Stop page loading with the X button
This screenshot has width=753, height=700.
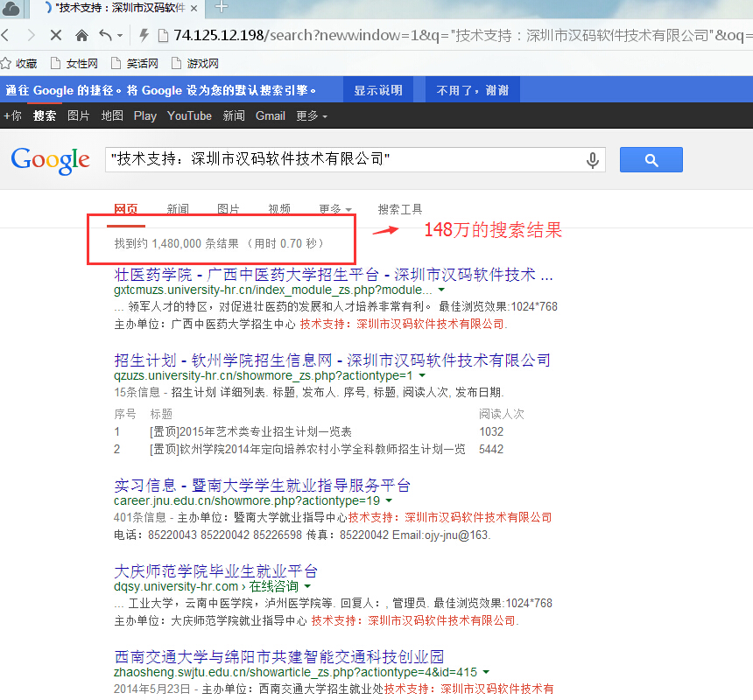coord(56,35)
